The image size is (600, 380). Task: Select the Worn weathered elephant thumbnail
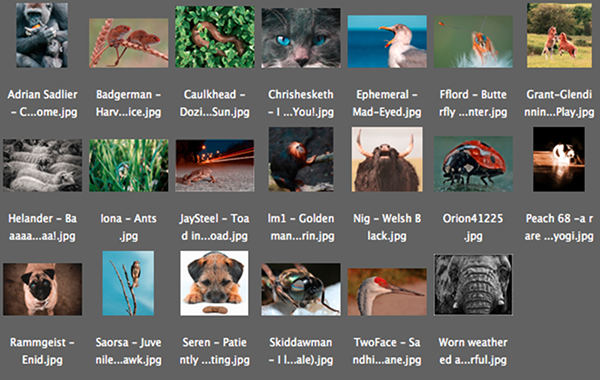tap(473, 285)
